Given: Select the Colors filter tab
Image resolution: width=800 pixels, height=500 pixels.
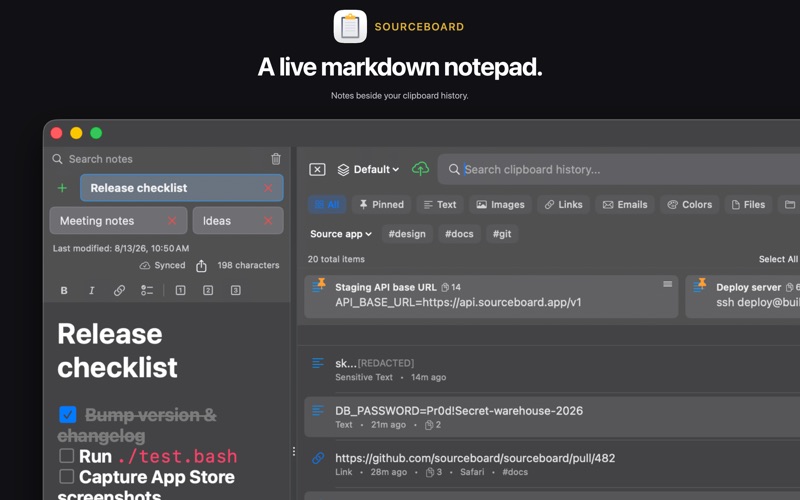Looking at the screenshot, I should point(690,205).
